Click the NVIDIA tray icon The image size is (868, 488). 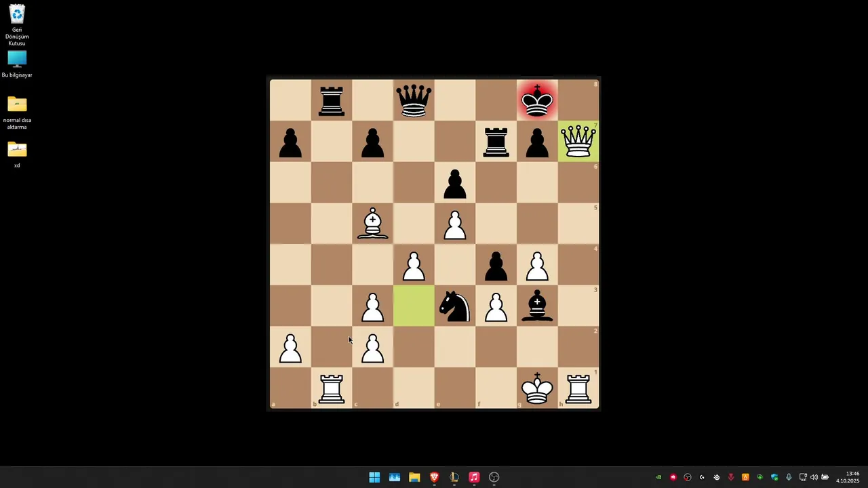click(658, 477)
